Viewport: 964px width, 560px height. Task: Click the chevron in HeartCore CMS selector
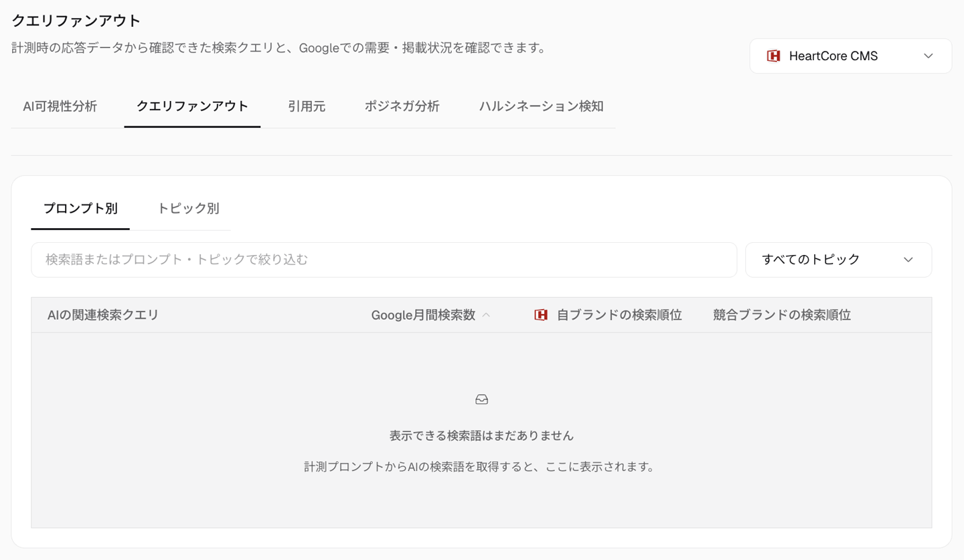pyautogui.click(x=929, y=56)
